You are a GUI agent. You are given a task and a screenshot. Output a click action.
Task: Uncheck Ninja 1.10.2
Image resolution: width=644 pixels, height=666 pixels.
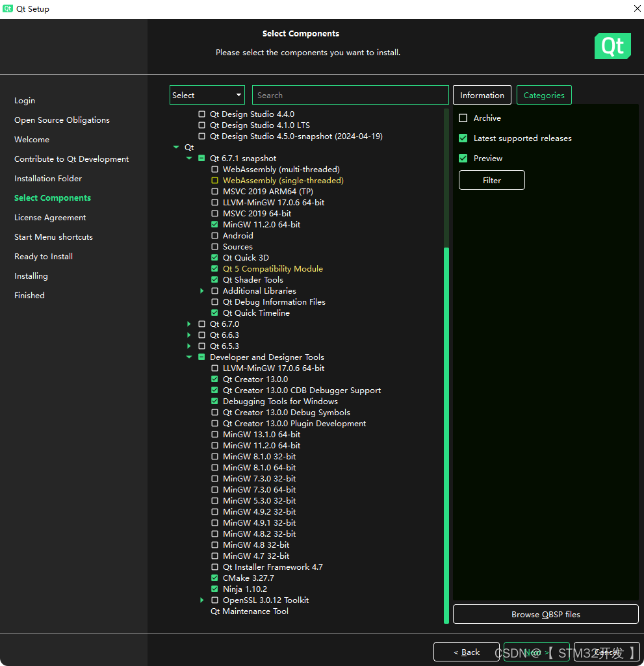pyautogui.click(x=214, y=589)
